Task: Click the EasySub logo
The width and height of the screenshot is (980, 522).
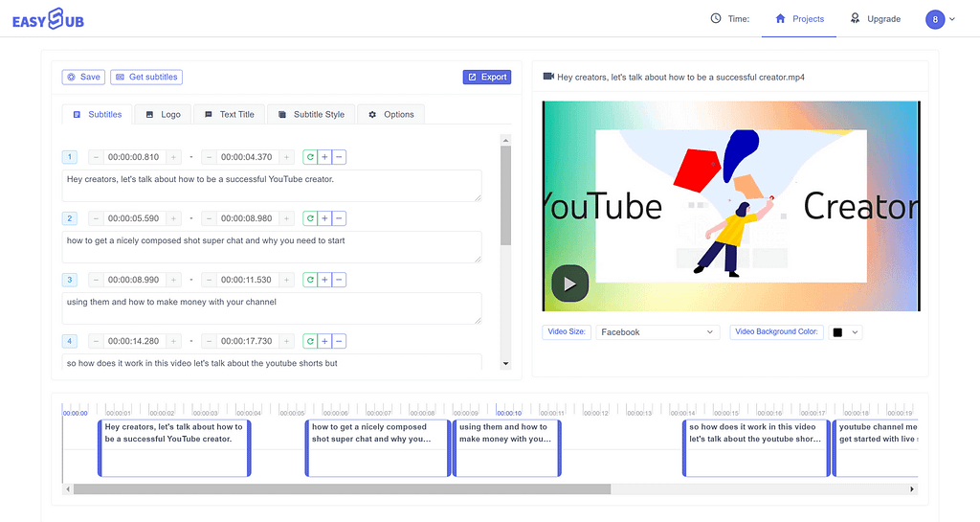Action: point(48,19)
